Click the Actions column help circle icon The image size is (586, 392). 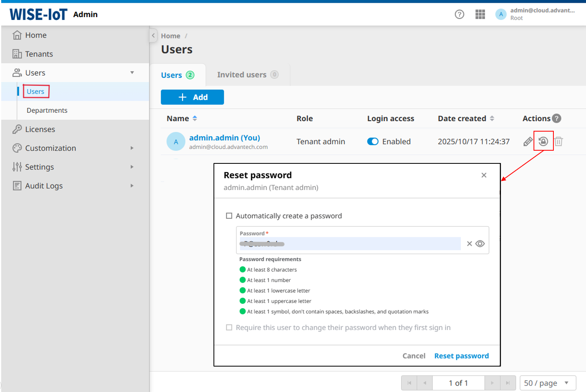557,118
